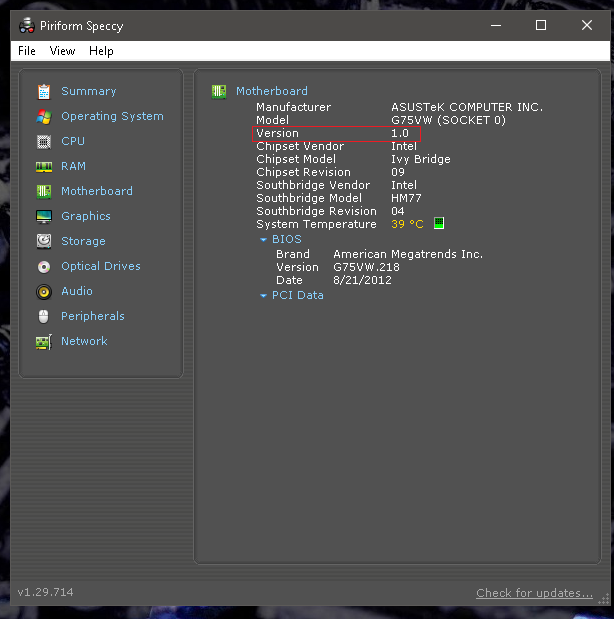614x619 pixels.
Task: Click American Megatrends Inc. brand value
Action: (x=408, y=254)
